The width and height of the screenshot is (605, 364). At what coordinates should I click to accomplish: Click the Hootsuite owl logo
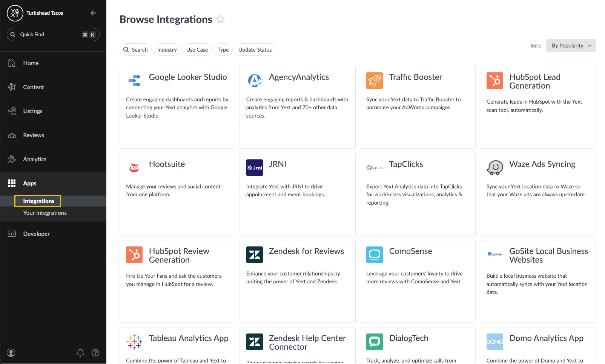tap(134, 168)
